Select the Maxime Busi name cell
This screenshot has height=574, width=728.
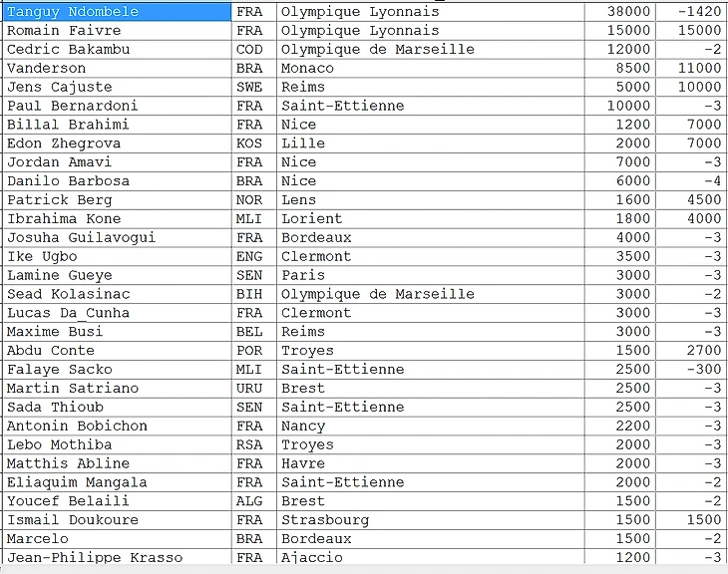117,332
